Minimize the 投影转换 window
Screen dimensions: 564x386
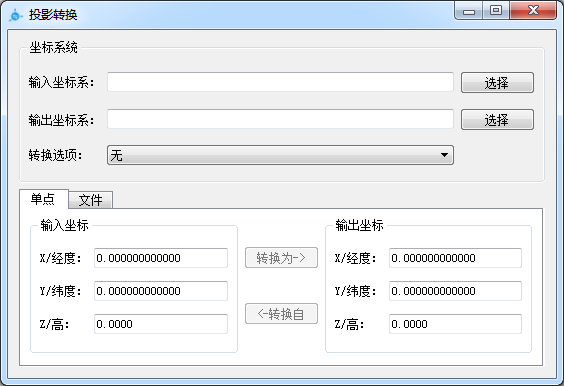469,11
